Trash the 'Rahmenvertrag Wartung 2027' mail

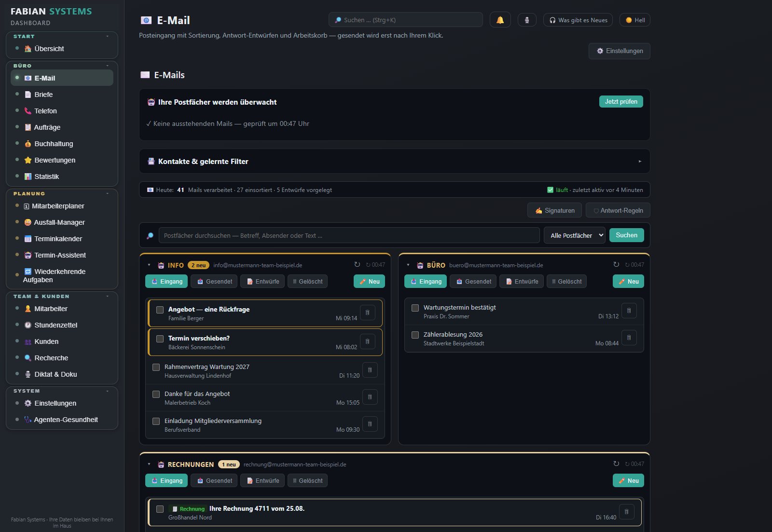[x=370, y=370]
